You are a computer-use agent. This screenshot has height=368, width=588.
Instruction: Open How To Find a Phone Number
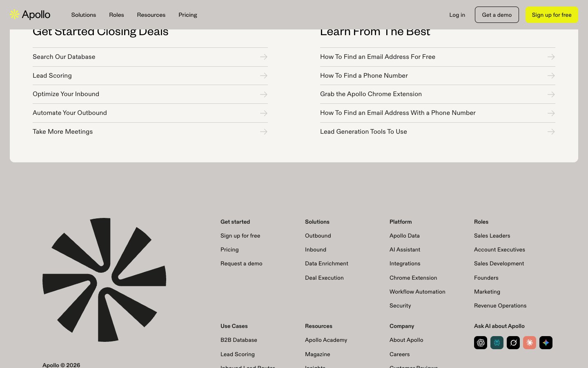coord(364,76)
